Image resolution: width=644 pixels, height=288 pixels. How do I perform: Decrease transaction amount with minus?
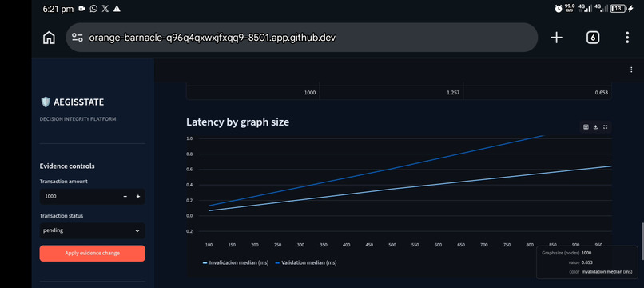point(125,197)
